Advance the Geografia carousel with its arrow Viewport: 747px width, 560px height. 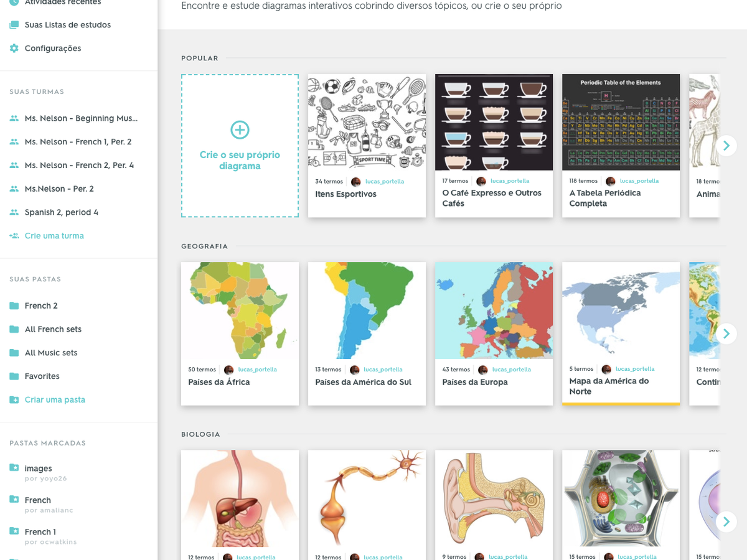tap(726, 334)
